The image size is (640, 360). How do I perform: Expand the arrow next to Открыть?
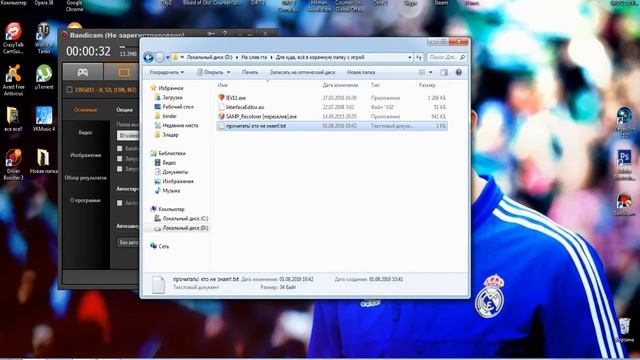point(228,72)
